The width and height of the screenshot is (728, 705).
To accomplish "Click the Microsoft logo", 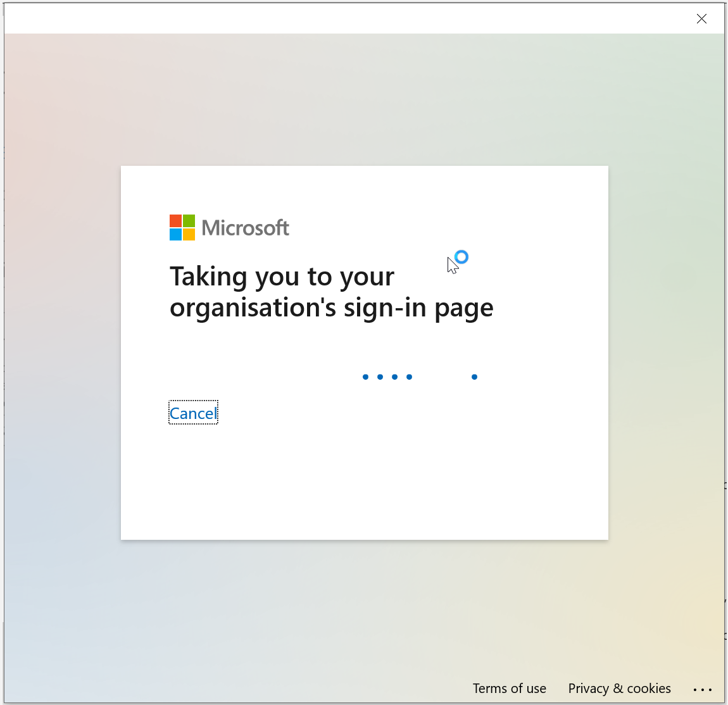I will pyautogui.click(x=229, y=227).
